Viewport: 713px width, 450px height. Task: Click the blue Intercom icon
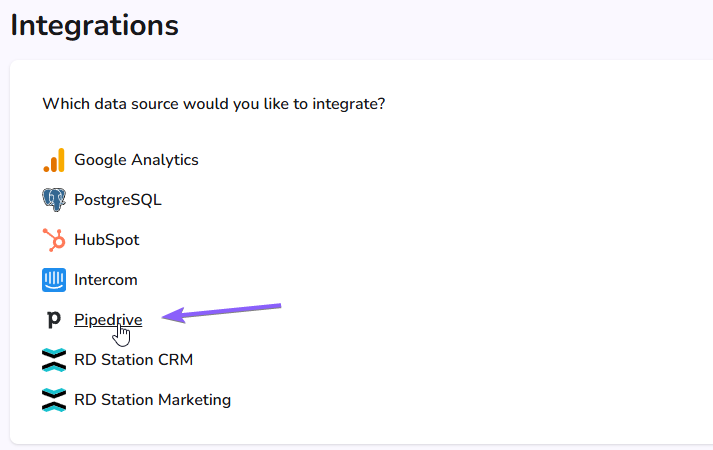point(54,280)
